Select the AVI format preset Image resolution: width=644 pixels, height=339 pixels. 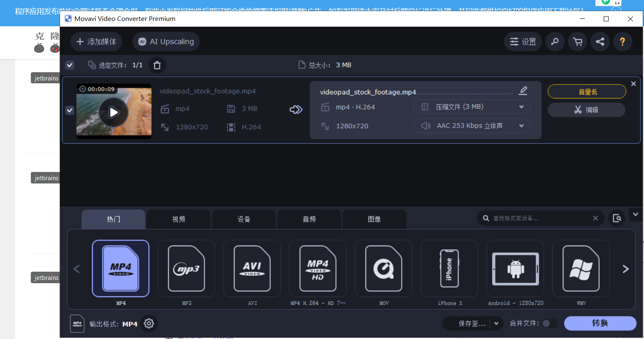pos(252,268)
